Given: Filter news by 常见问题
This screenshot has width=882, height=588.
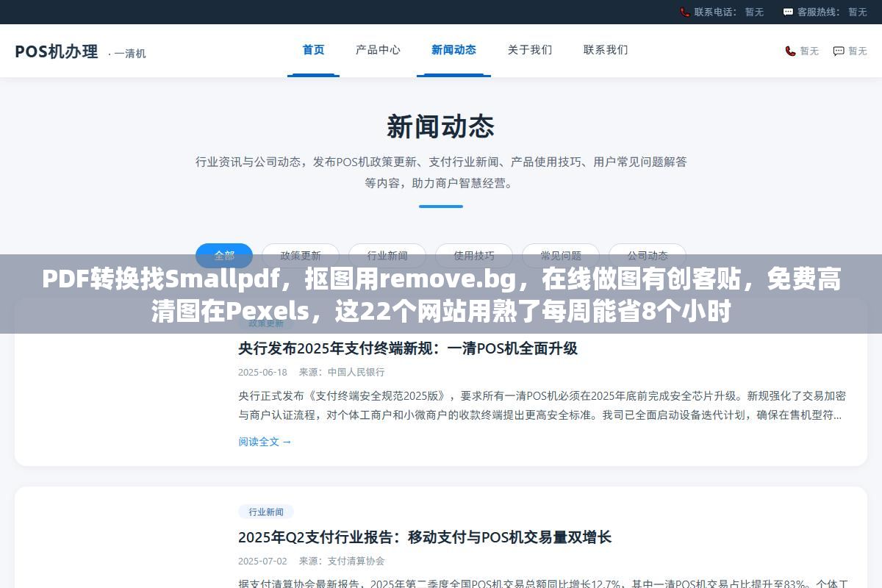Looking at the screenshot, I should (561, 256).
